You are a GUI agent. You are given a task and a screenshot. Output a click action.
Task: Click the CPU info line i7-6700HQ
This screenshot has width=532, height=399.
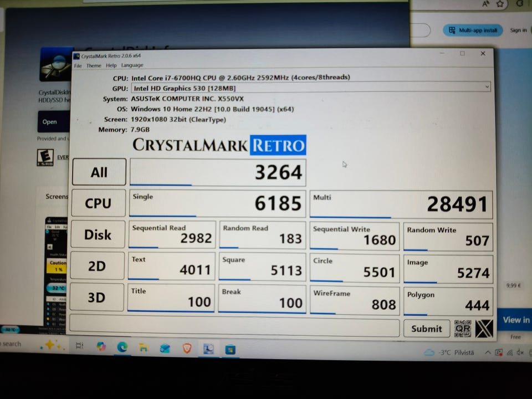241,78
